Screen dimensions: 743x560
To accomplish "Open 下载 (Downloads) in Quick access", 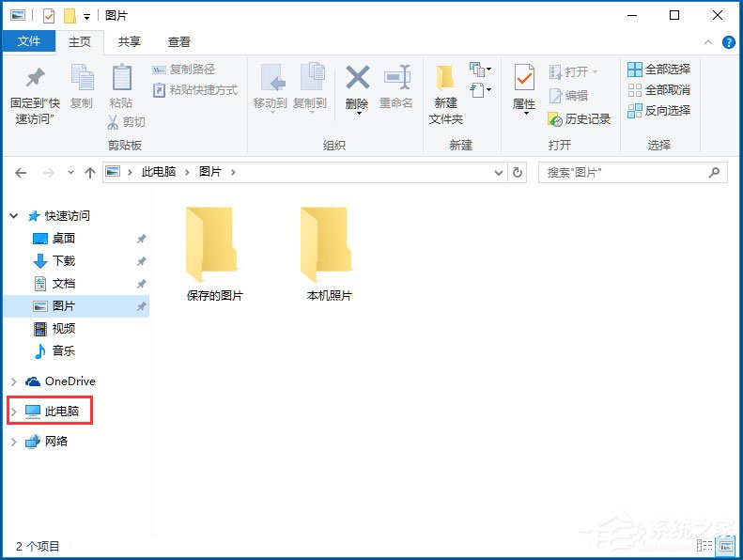I will (64, 261).
